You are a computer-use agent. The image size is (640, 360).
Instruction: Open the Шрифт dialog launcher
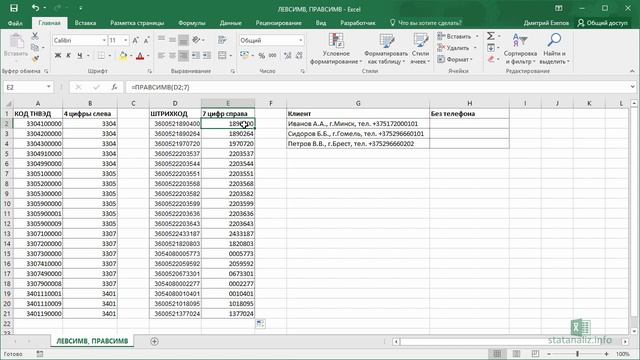(x=149, y=71)
